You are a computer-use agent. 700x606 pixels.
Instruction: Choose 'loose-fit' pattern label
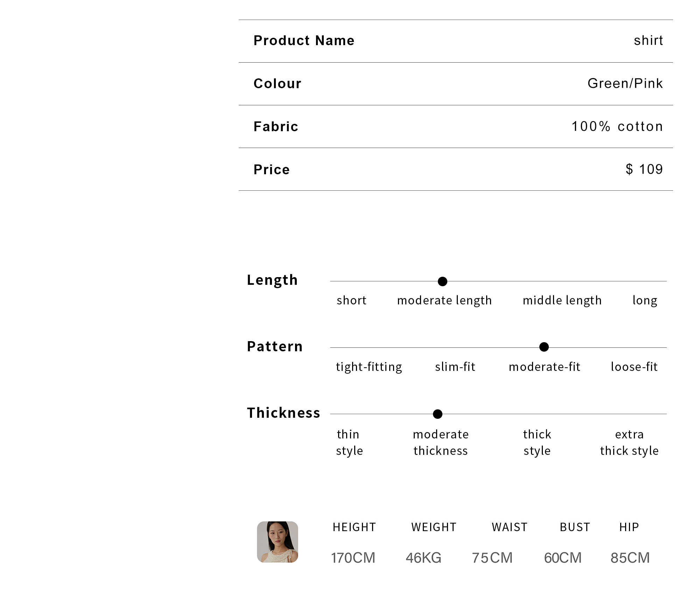[x=634, y=367]
